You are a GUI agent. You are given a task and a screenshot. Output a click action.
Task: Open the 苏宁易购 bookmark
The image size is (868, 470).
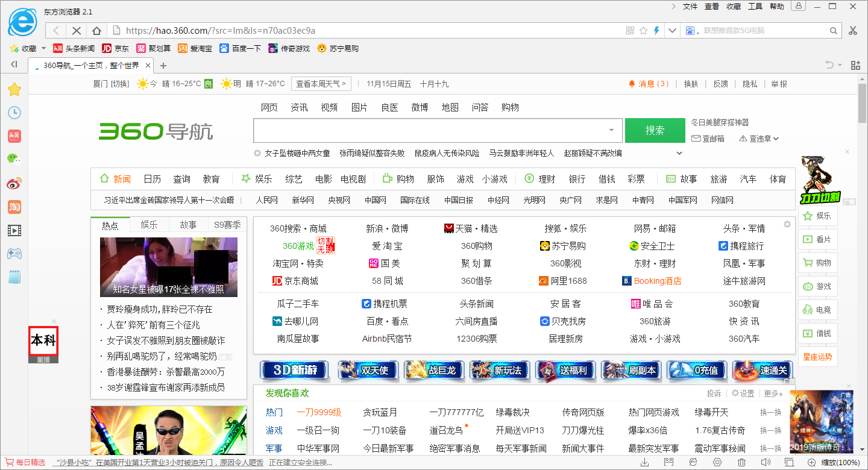tap(338, 49)
